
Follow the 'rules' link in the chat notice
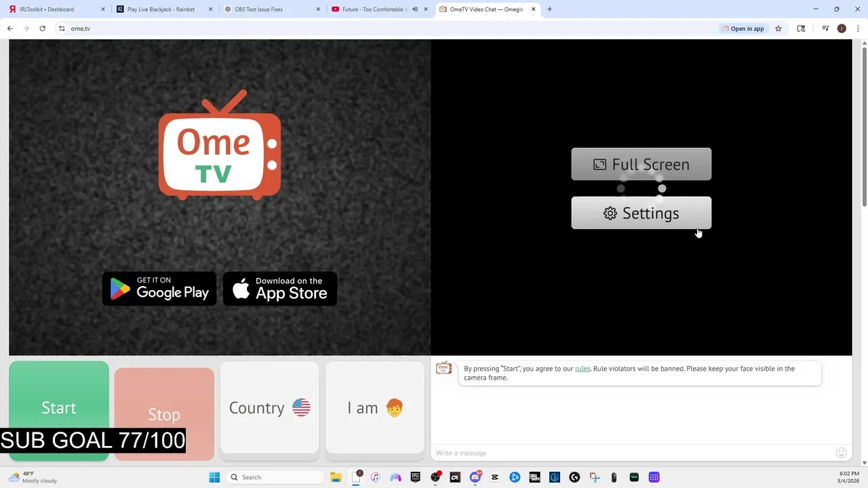click(583, 369)
